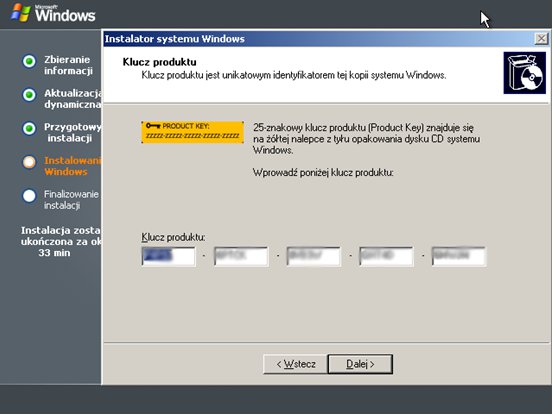
Task: Go back with the Wstecz button
Action: [295, 364]
